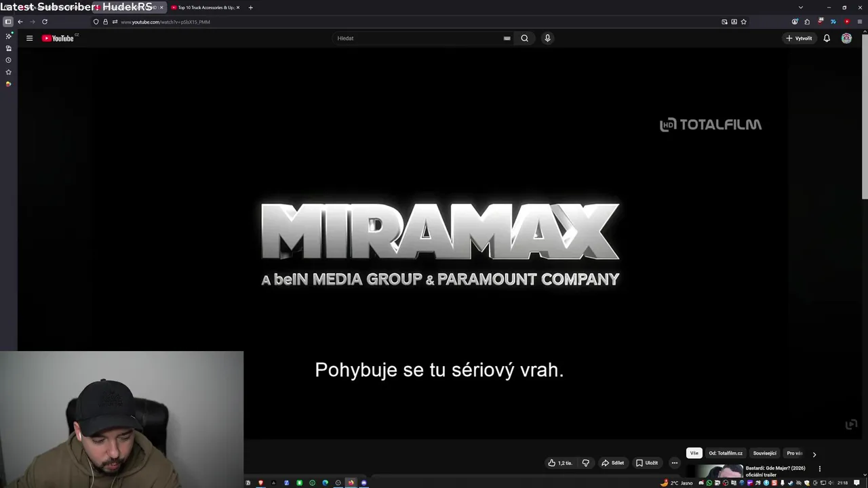868x488 pixels.
Task: Toggle the browser sidebar panel button
Action: tap(8, 22)
